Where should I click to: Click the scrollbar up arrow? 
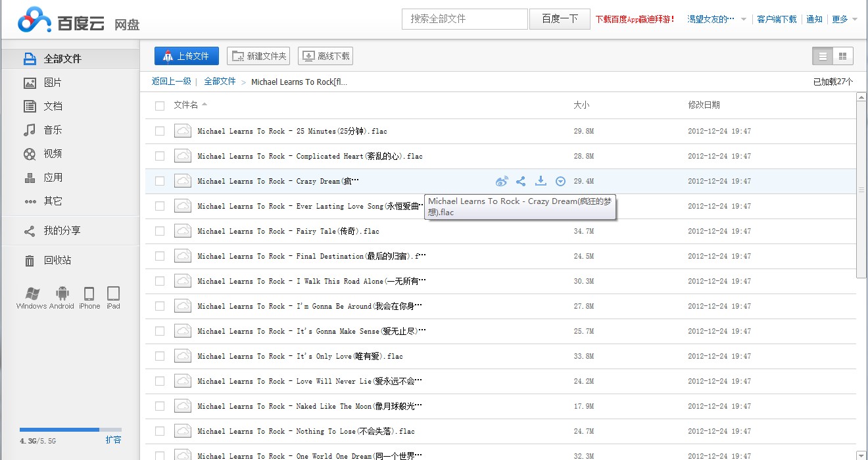coord(861,97)
